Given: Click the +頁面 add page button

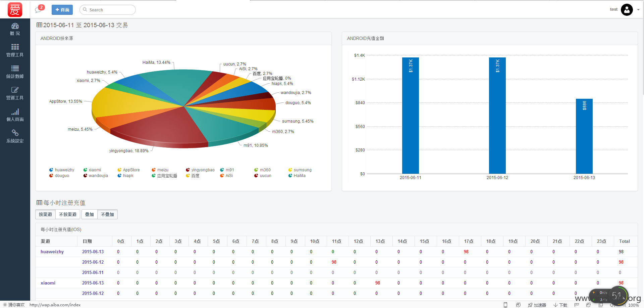Looking at the screenshot, I should click(62, 10).
